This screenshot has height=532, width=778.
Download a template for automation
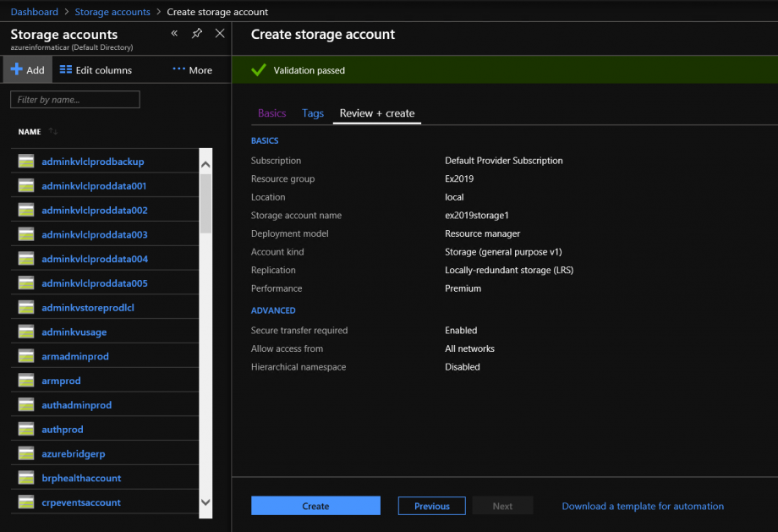coord(643,506)
